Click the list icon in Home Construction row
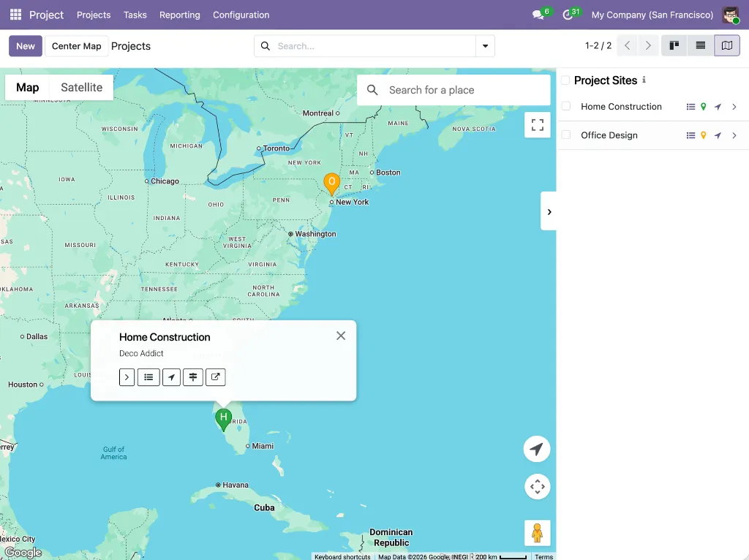Image resolution: width=749 pixels, height=560 pixels. click(x=690, y=107)
